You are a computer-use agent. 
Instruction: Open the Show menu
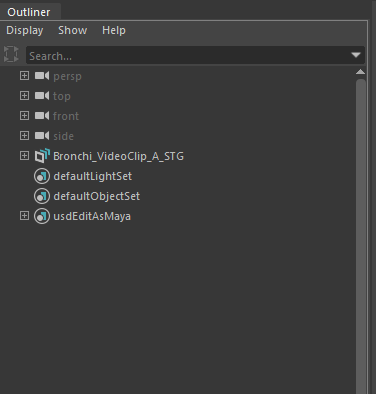73,30
